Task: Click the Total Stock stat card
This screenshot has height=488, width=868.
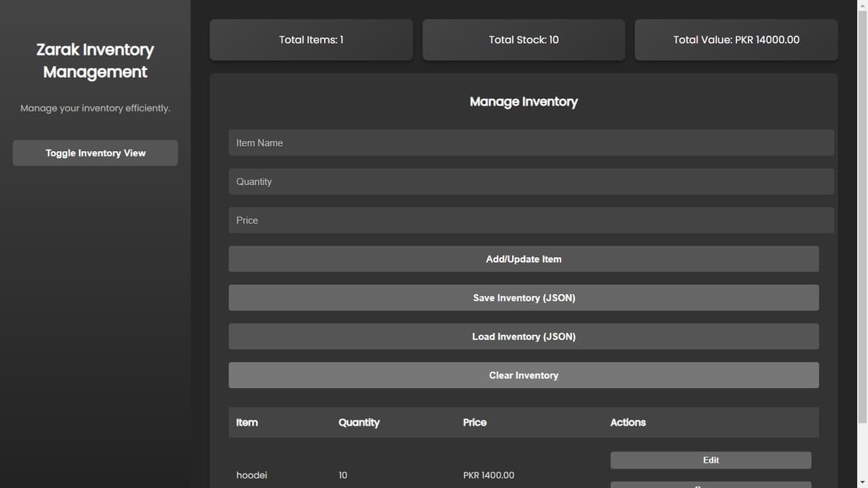Action: coord(524,40)
